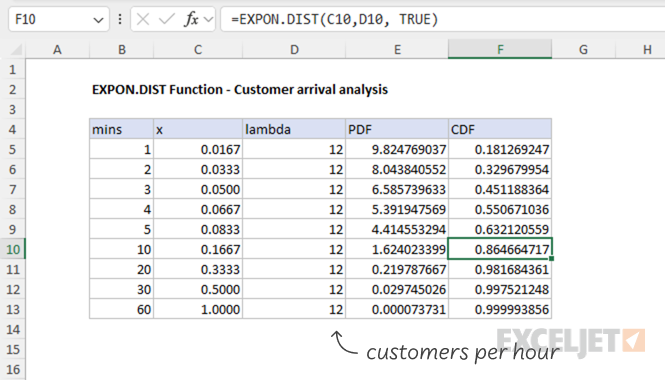Click the 'lambda' header cell

pos(294,129)
